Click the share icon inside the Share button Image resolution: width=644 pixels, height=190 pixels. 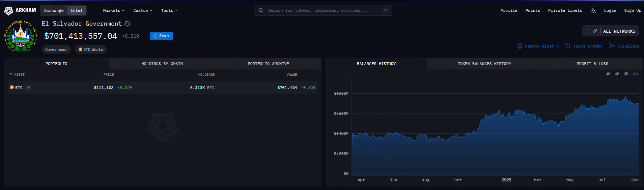point(156,36)
